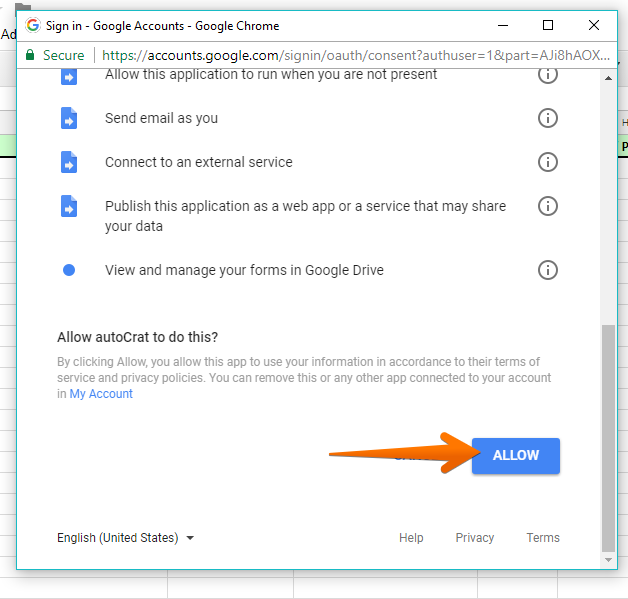Open the English (United States) language dropdown
The height and width of the screenshot is (599, 628).
point(126,538)
